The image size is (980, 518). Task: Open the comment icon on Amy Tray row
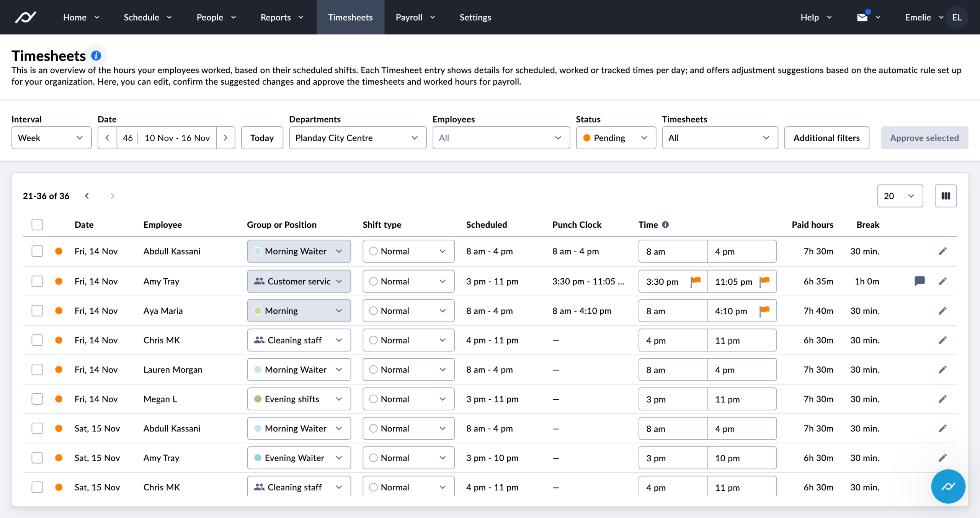[x=920, y=281]
